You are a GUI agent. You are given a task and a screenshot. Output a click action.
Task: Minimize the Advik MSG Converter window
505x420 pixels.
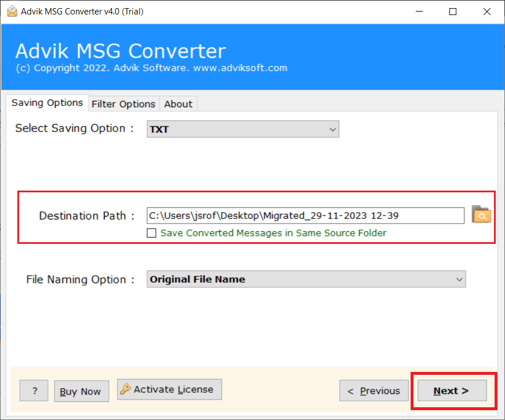pos(419,12)
